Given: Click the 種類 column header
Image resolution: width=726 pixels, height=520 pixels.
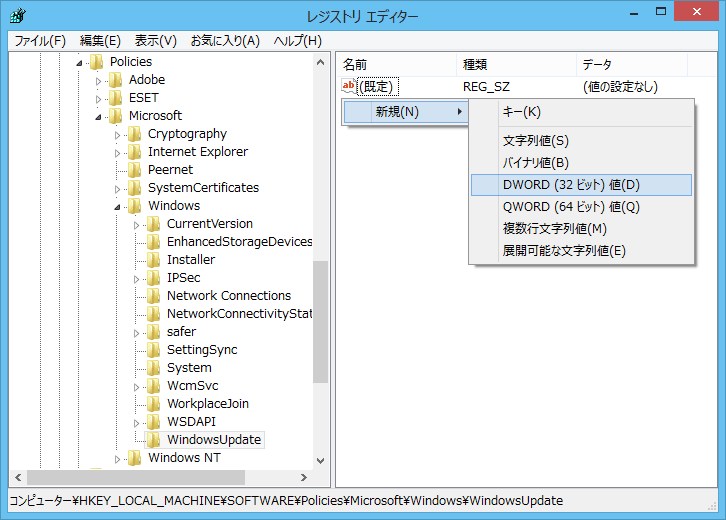Looking at the screenshot, I should click(517, 64).
